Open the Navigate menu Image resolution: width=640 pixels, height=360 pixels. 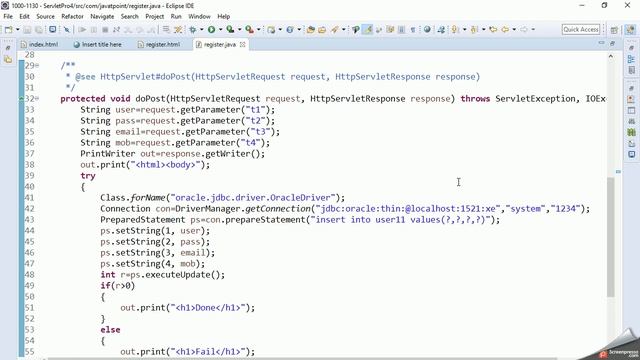tap(102, 16)
